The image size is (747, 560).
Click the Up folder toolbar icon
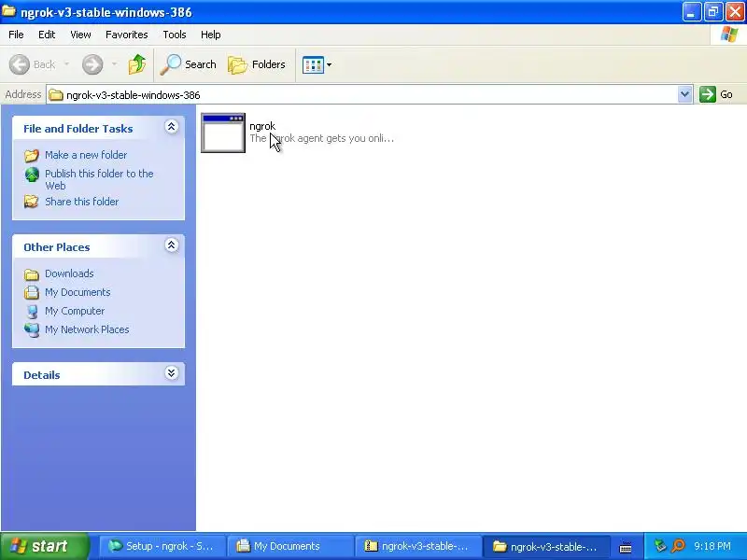coord(136,64)
